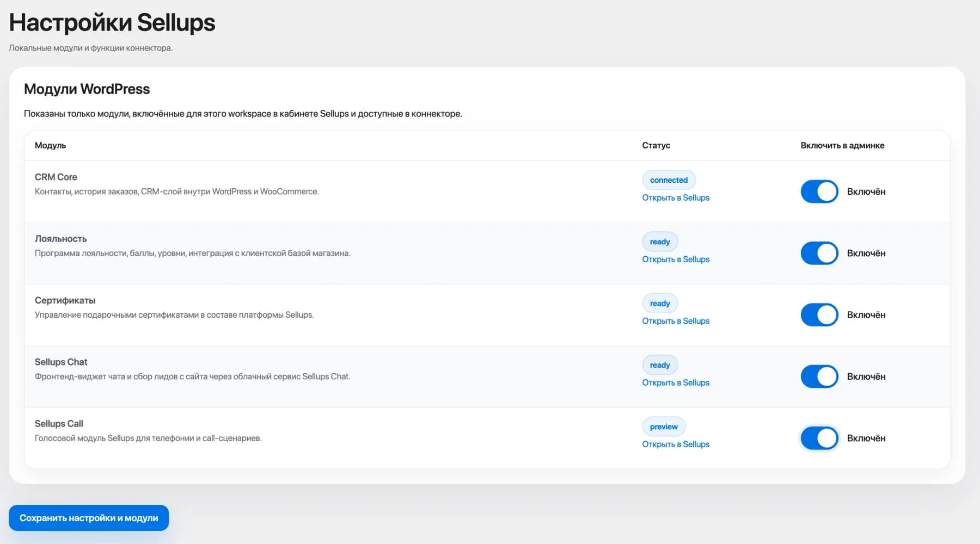The height and width of the screenshot is (544, 980).
Task: Click the Модули WordPress section heading
Action: 87,89
